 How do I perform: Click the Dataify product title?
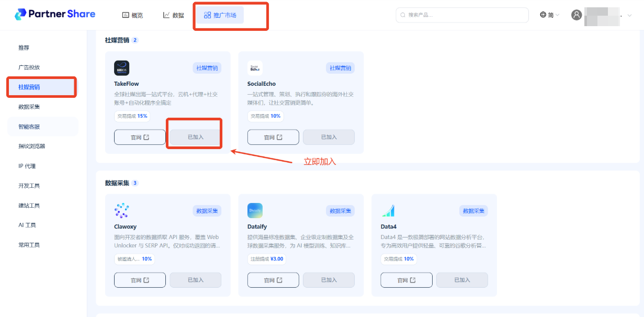pyautogui.click(x=257, y=227)
